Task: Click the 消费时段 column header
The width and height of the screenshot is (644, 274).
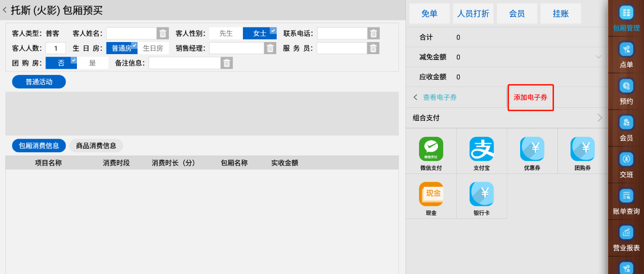Action: (117, 163)
